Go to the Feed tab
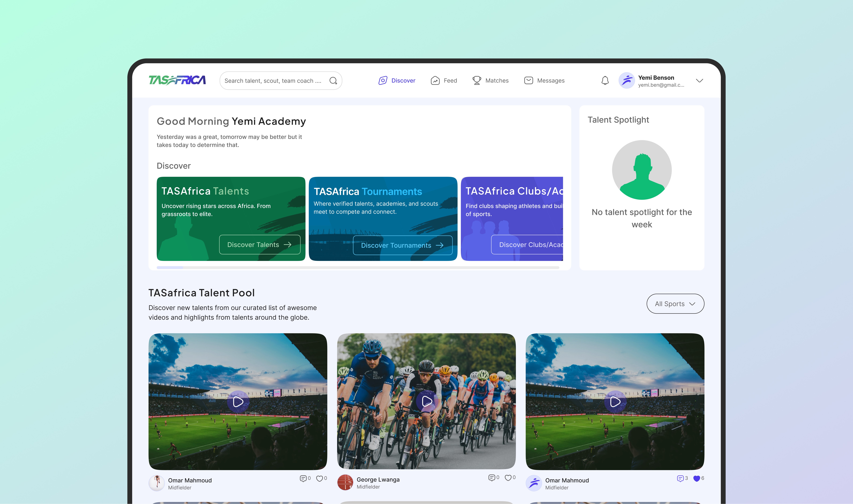The height and width of the screenshot is (504, 853). coord(444,80)
